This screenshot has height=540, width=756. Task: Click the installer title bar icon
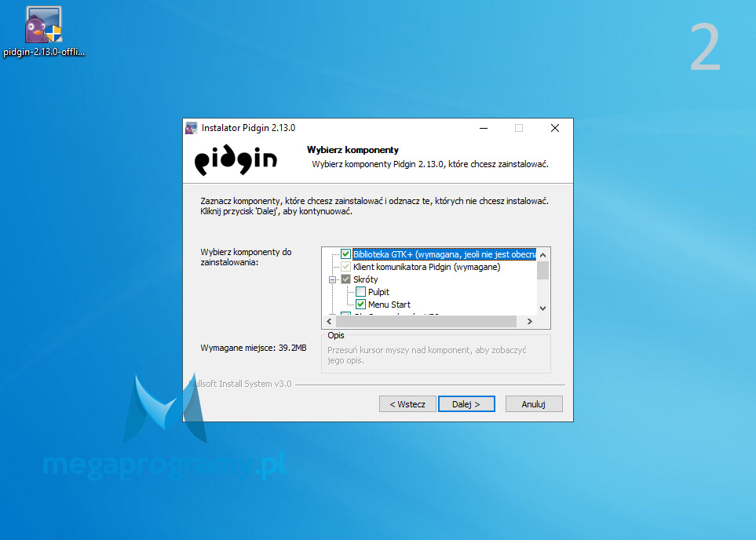192,128
